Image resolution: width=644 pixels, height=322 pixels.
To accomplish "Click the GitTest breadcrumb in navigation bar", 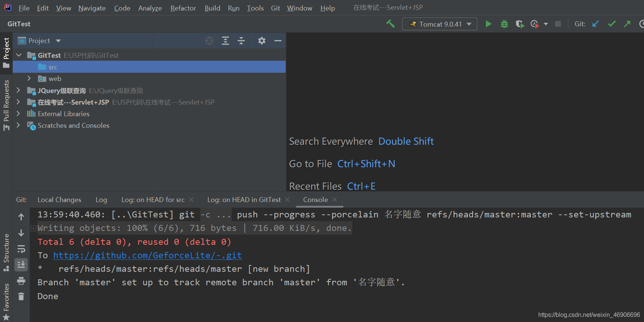I will click(x=19, y=24).
